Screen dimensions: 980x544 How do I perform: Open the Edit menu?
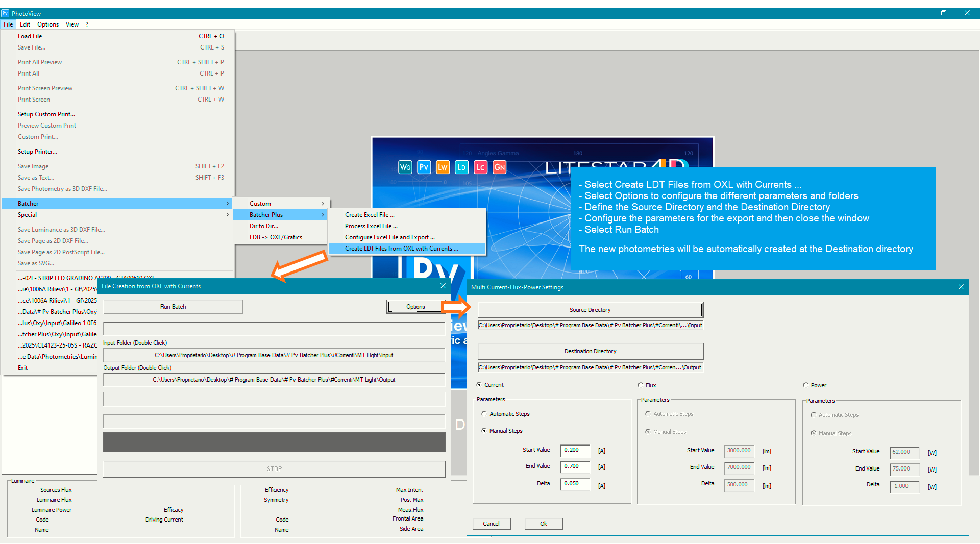coord(25,24)
